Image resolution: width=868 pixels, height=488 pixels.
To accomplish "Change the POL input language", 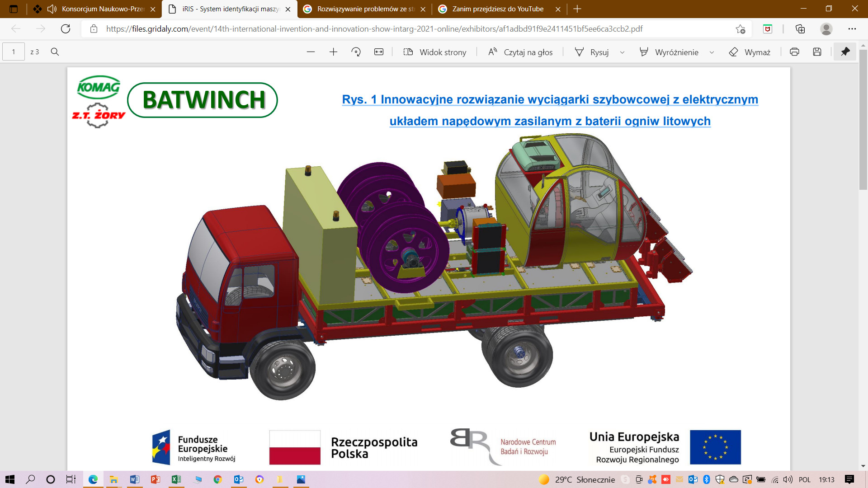I will click(805, 479).
